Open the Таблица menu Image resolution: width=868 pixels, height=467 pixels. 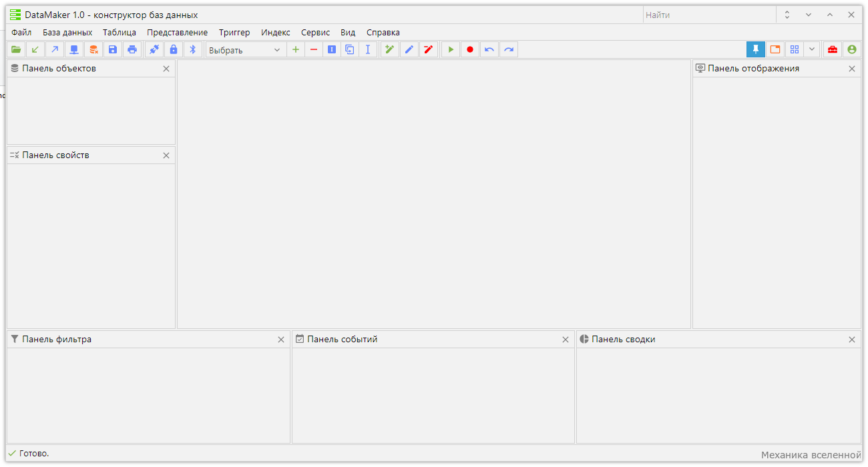point(120,32)
